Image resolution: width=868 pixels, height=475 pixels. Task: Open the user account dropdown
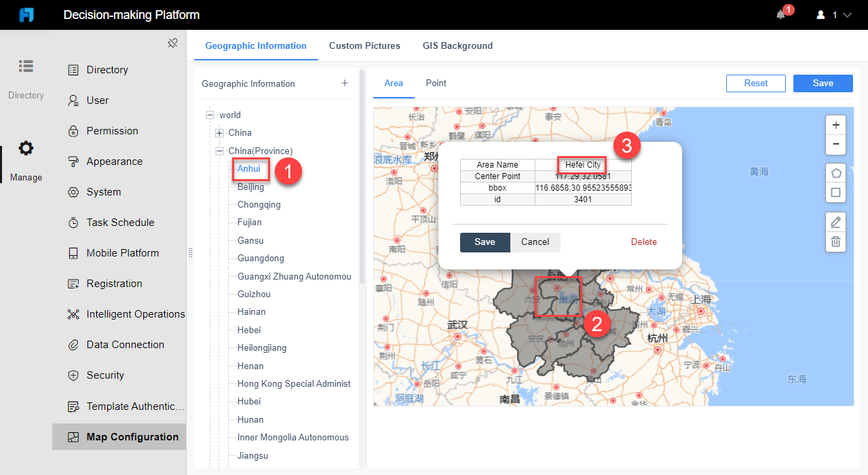pos(834,15)
